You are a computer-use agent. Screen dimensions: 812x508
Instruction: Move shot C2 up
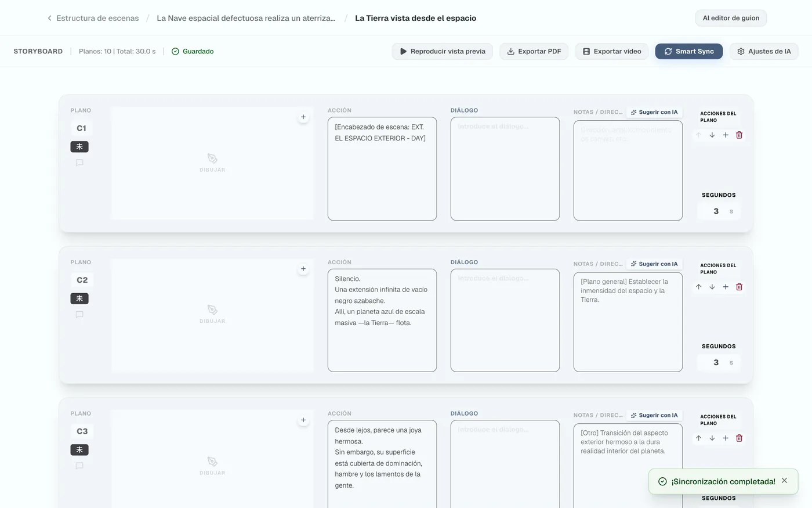click(x=698, y=287)
